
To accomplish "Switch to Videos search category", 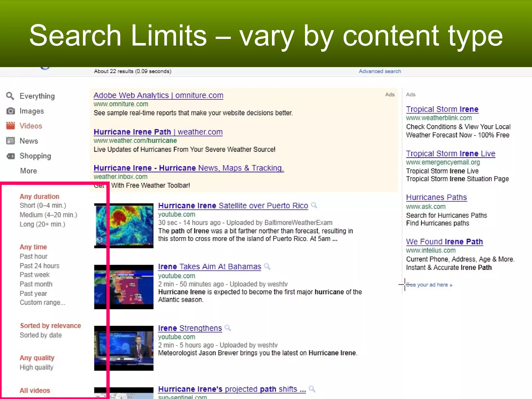I will pos(31,126).
